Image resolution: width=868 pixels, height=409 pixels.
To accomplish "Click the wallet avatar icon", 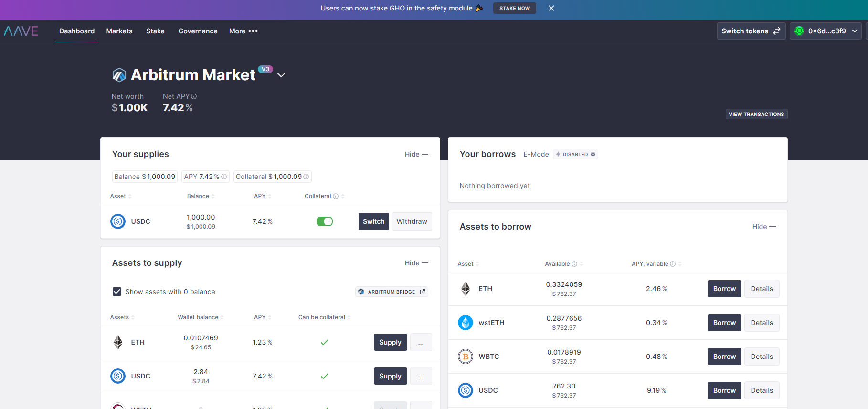I will pyautogui.click(x=799, y=31).
